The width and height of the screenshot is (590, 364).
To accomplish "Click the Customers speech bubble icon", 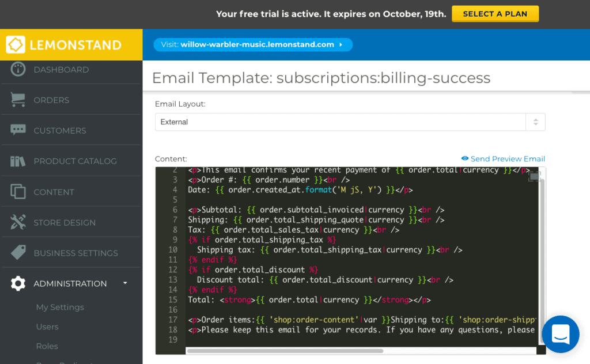I will point(18,130).
